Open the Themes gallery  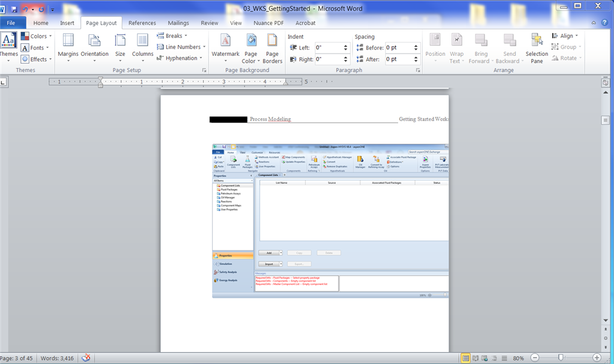point(8,48)
